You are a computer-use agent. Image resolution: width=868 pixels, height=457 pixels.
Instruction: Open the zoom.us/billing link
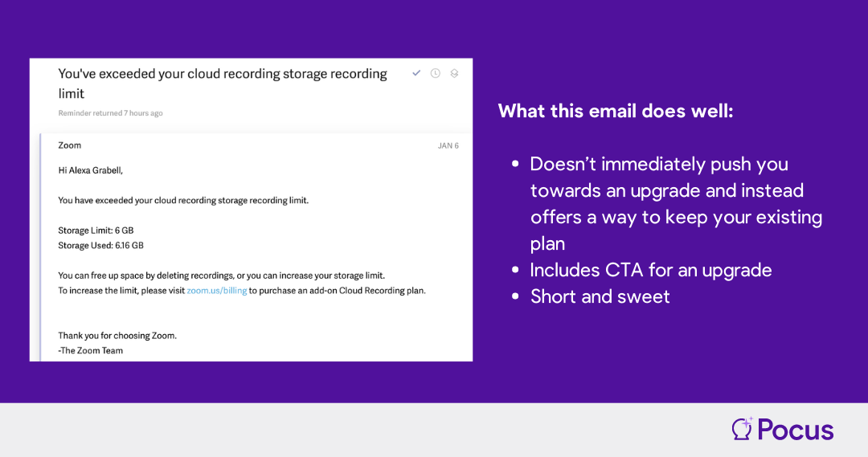pos(216,291)
